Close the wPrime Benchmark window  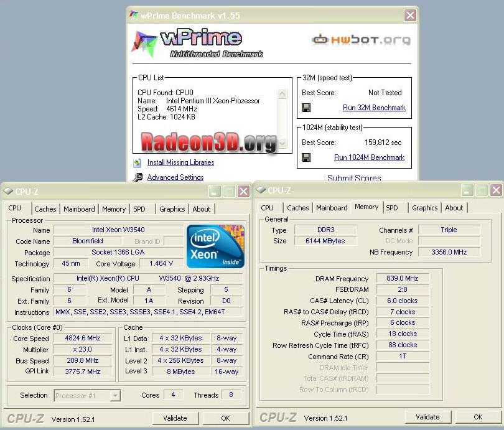(410, 15)
